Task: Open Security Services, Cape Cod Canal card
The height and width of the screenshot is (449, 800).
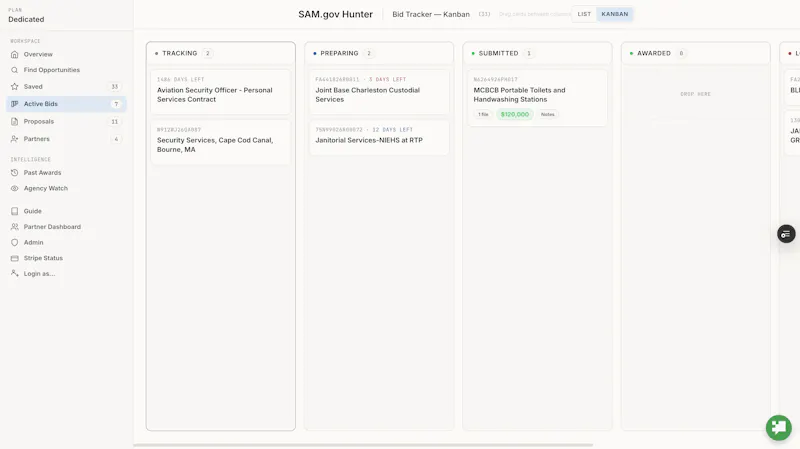Action: (220, 142)
